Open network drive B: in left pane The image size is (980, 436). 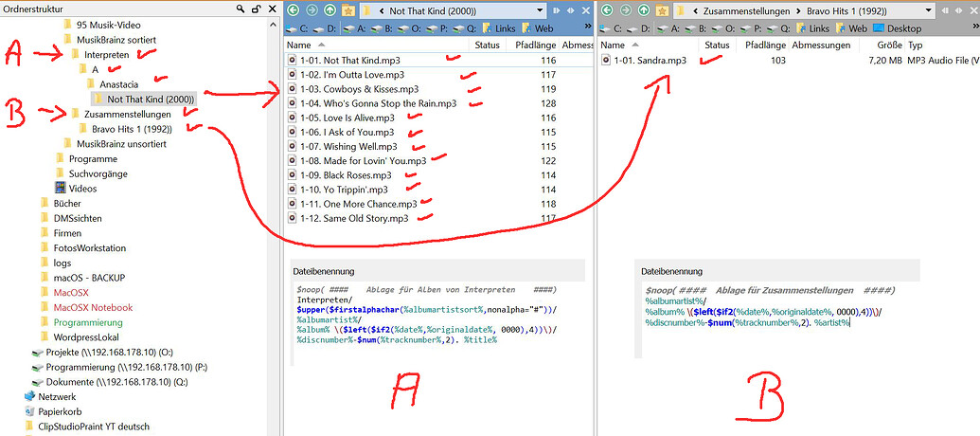383,28
